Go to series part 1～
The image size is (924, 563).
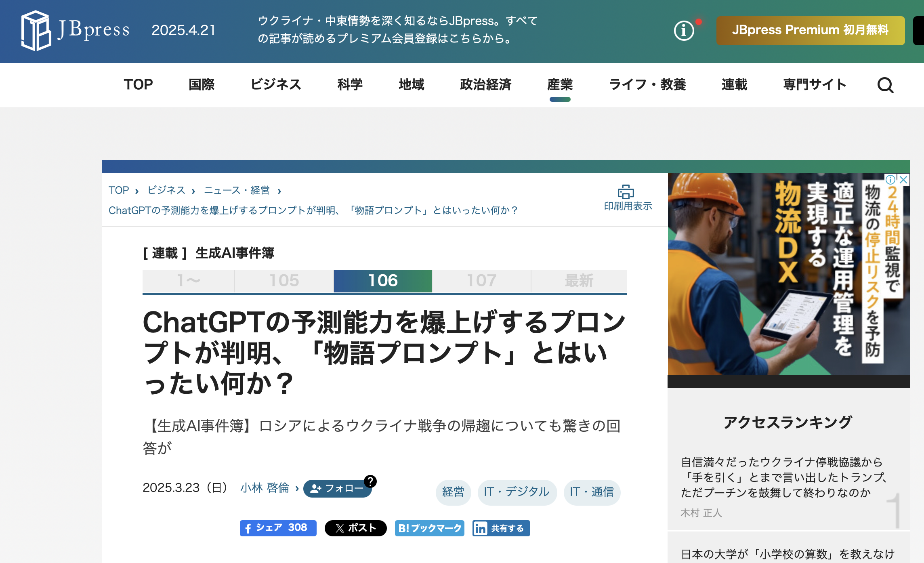click(189, 281)
